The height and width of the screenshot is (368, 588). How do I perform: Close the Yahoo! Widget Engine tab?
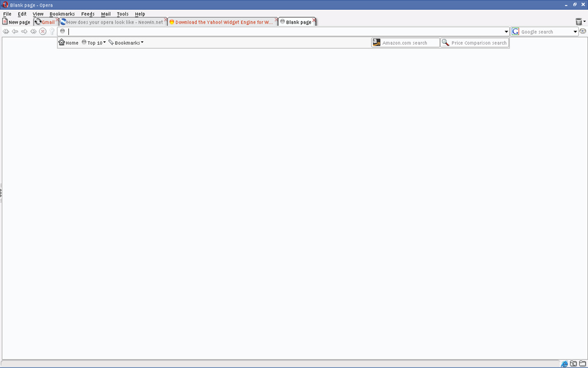click(x=276, y=20)
